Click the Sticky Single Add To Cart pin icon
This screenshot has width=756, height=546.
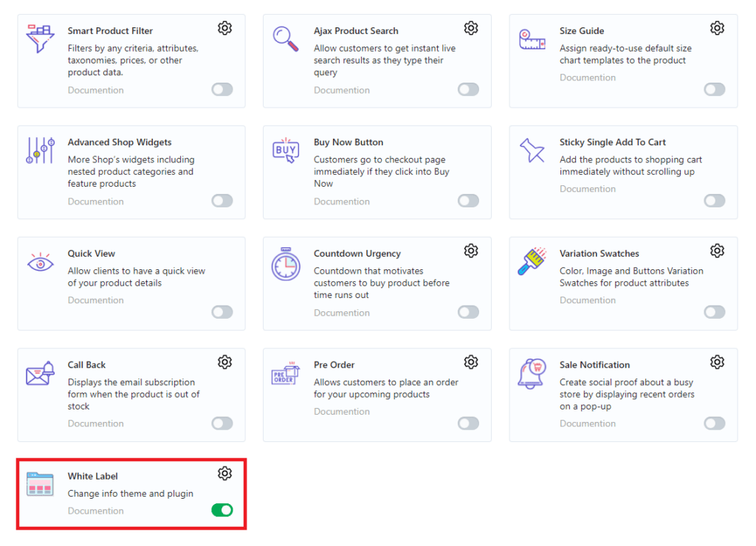pos(532,150)
